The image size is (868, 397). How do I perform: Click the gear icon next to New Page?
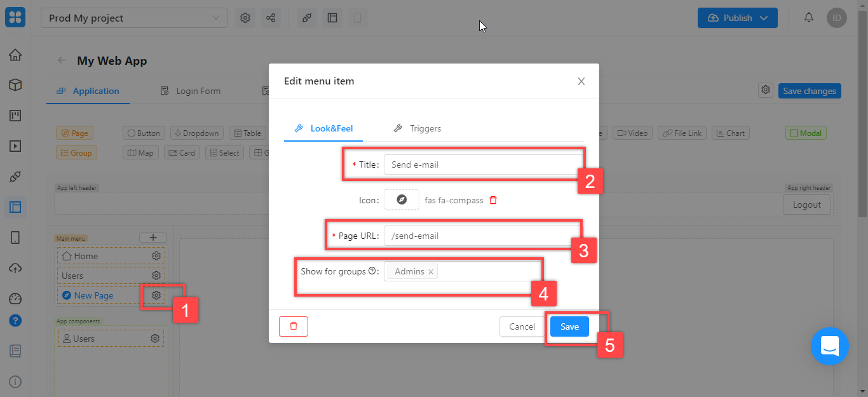point(156,295)
